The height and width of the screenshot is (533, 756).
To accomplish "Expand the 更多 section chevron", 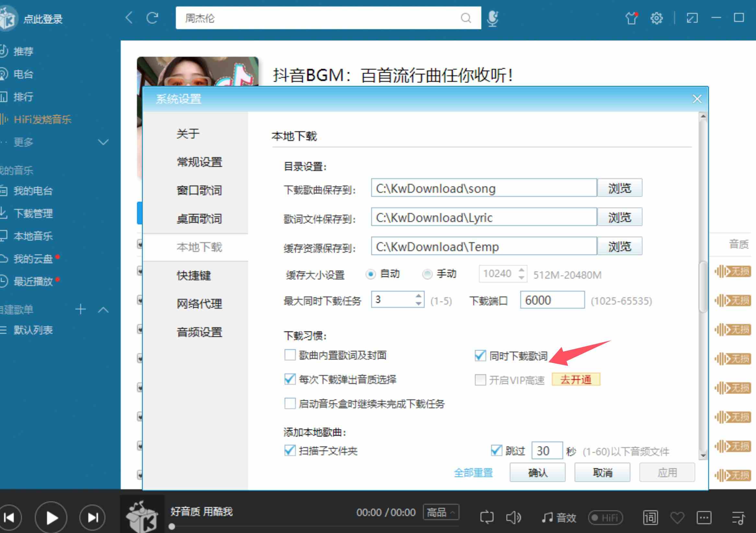I will pos(103,142).
